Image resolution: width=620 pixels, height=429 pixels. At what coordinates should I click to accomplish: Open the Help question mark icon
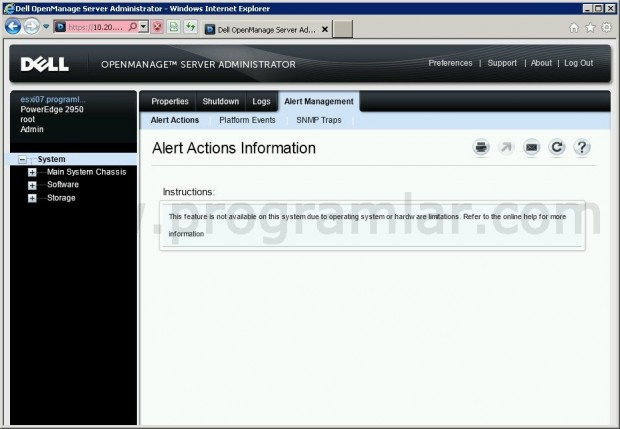(x=582, y=148)
